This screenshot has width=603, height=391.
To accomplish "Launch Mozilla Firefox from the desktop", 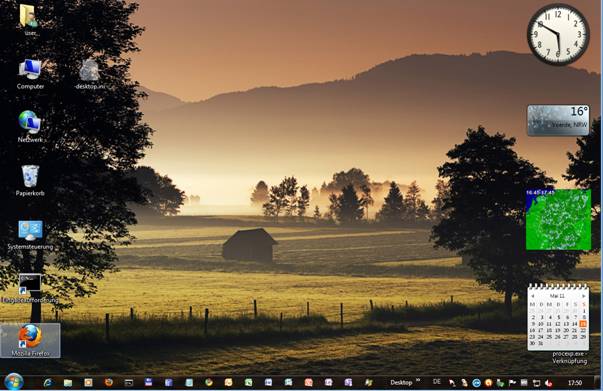I will [30, 340].
